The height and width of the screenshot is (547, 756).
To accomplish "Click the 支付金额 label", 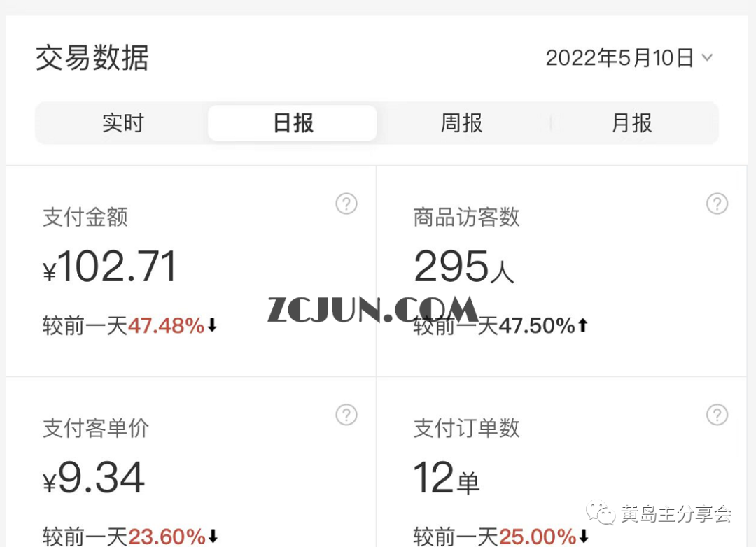I will click(85, 217).
